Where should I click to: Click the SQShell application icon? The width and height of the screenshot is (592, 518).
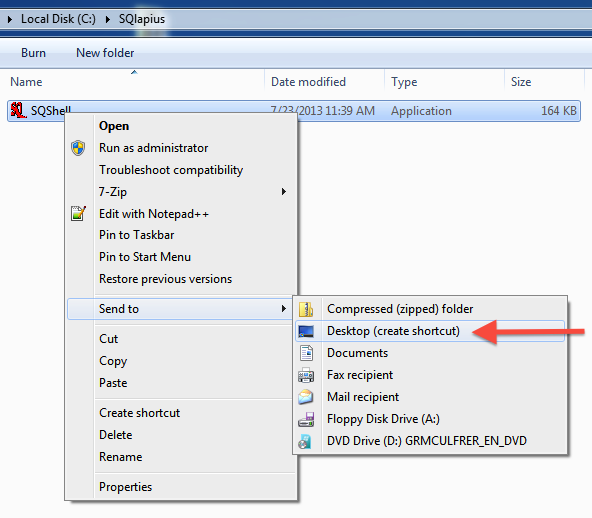point(18,110)
